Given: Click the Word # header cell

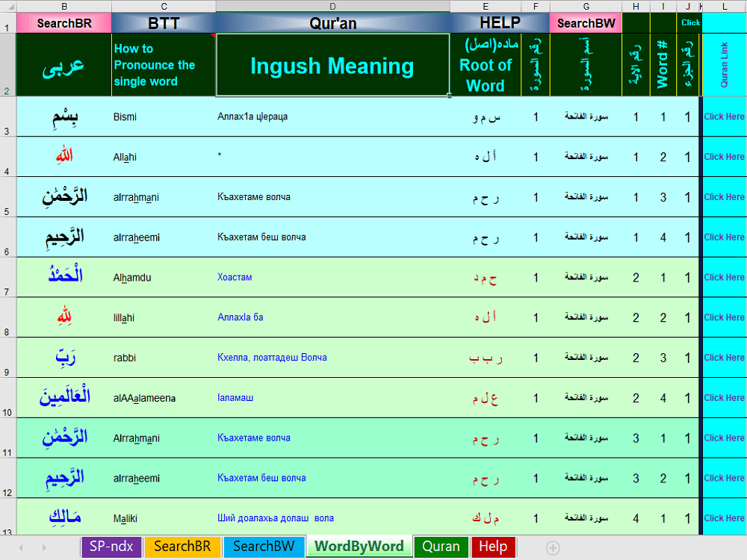Looking at the screenshot, I should point(663,65).
